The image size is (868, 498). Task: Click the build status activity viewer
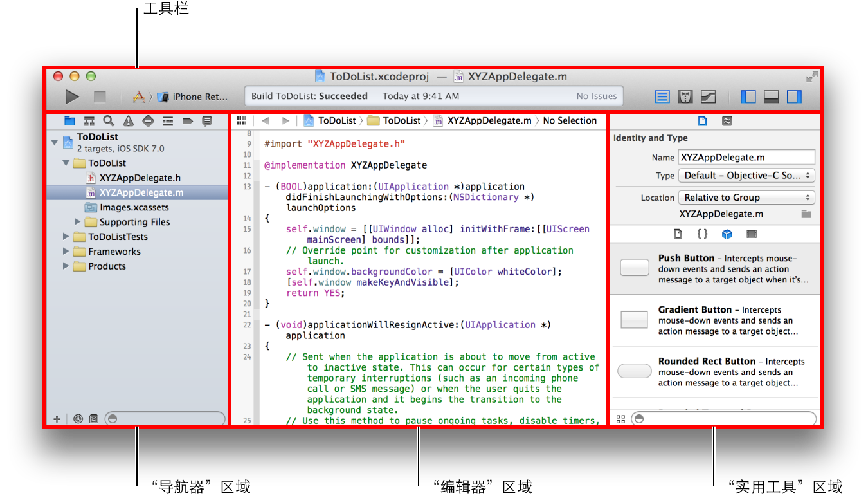coord(434,97)
